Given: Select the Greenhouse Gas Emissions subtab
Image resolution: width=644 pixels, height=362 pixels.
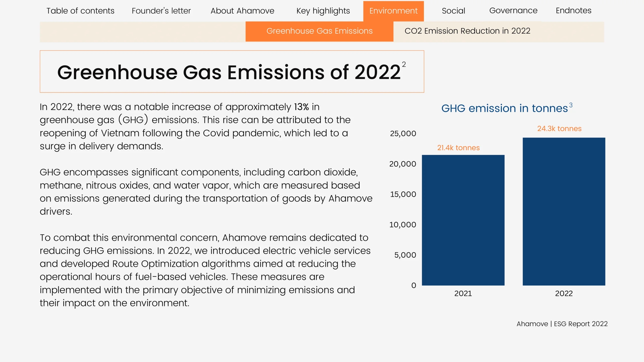Looking at the screenshot, I should click(319, 31).
